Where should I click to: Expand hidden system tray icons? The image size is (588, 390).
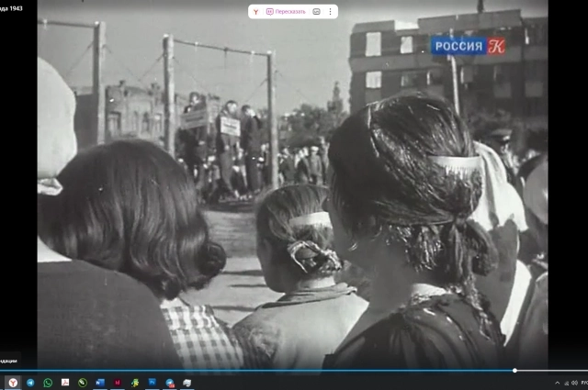[557, 383]
